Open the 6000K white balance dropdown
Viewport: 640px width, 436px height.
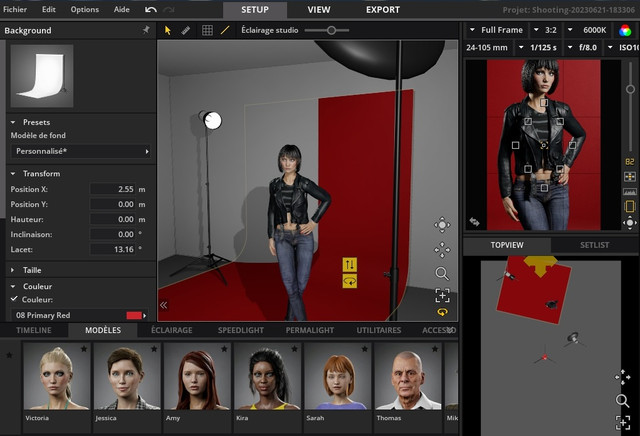588,30
